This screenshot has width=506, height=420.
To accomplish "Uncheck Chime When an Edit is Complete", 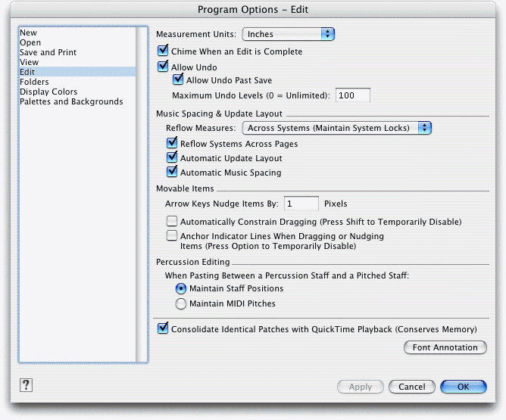I will coord(163,51).
